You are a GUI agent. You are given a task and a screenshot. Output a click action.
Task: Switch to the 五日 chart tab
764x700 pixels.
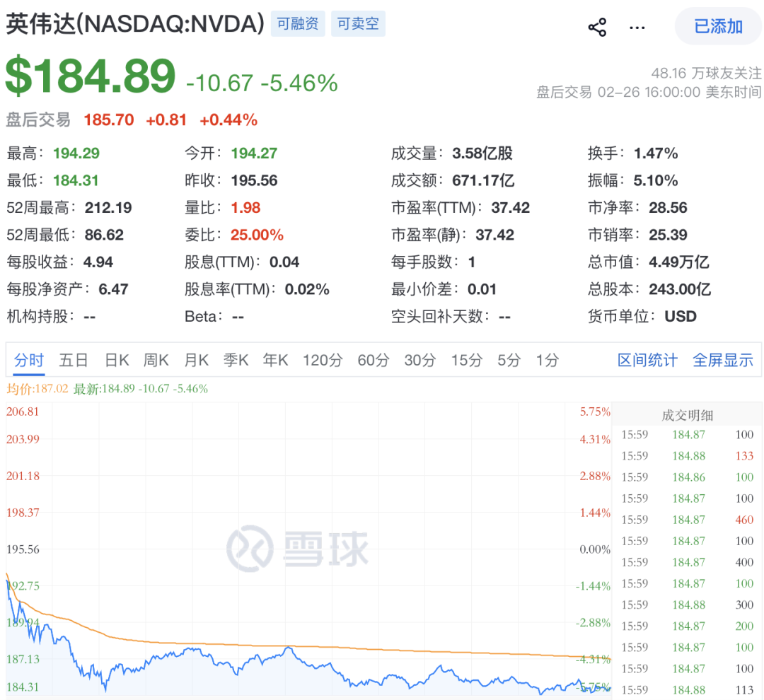click(74, 360)
